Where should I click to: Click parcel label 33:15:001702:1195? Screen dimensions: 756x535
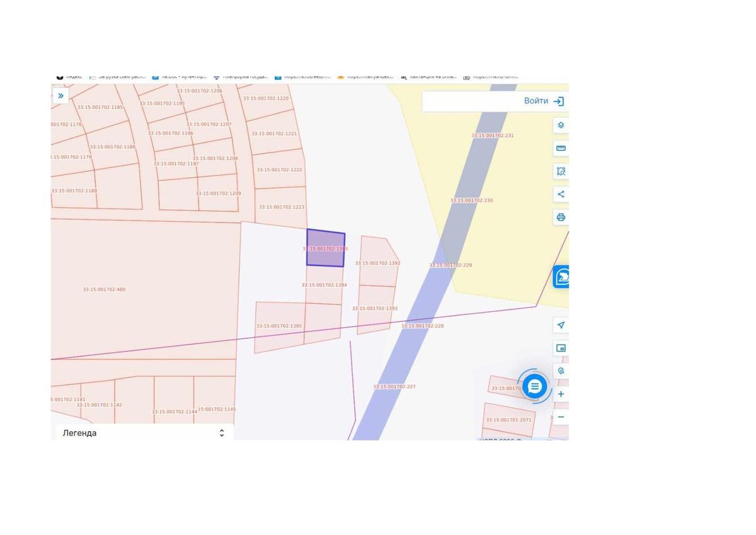click(x=162, y=103)
